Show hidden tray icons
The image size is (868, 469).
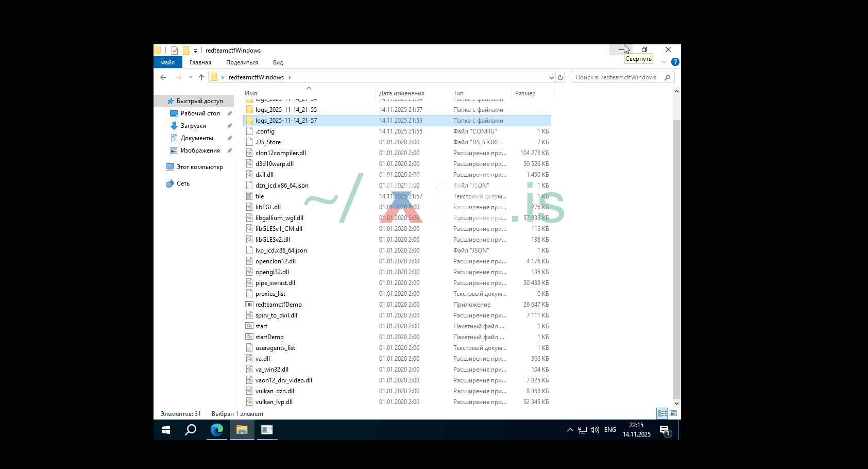coord(570,430)
